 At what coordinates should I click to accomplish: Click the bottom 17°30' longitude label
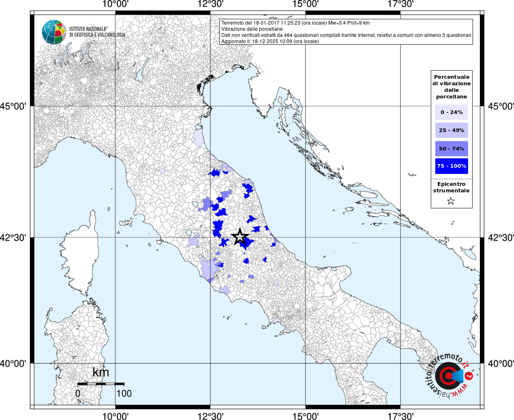400,416
